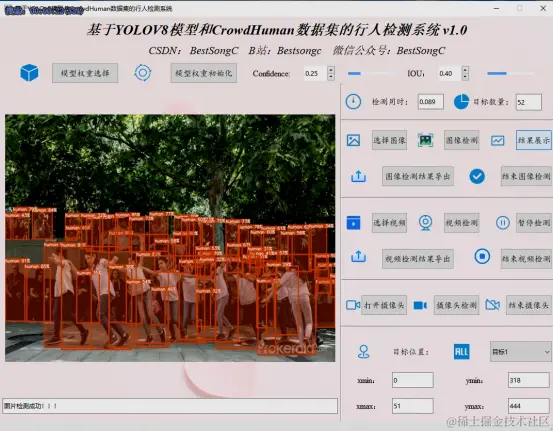Viewport: 554px width, 432px height.
Task: Click the 摄像头检测 button
Action: tap(456, 305)
